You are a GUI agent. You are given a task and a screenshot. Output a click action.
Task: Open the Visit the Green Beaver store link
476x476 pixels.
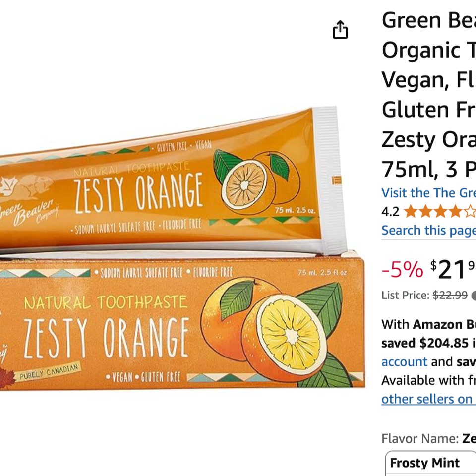point(428,192)
